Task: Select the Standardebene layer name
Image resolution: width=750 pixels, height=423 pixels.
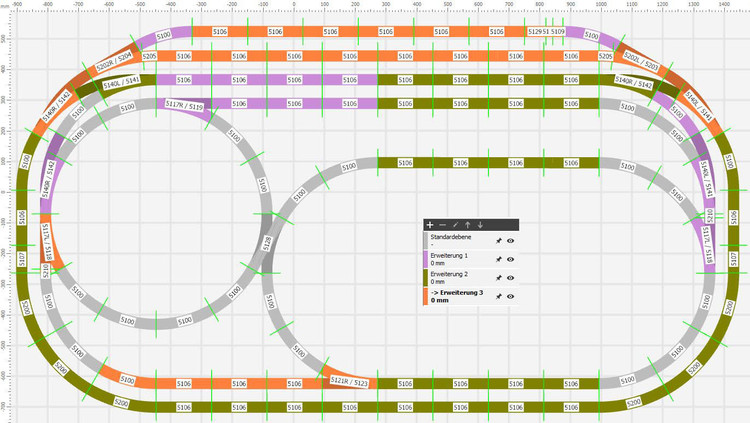Action: point(451,237)
